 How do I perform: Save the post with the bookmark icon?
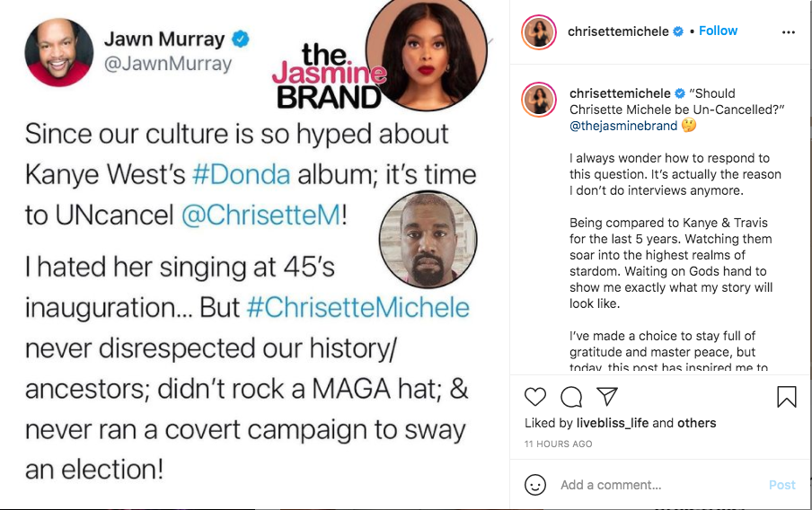(787, 397)
